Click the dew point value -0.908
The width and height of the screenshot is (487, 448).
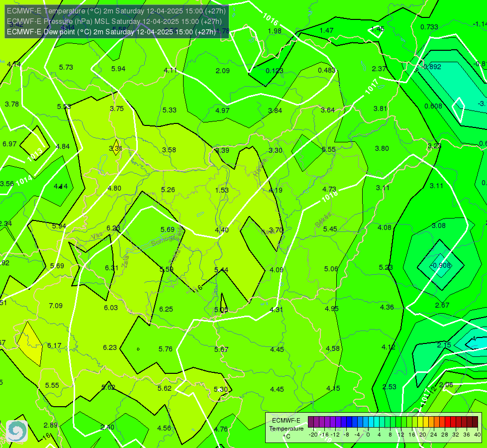click(x=440, y=265)
